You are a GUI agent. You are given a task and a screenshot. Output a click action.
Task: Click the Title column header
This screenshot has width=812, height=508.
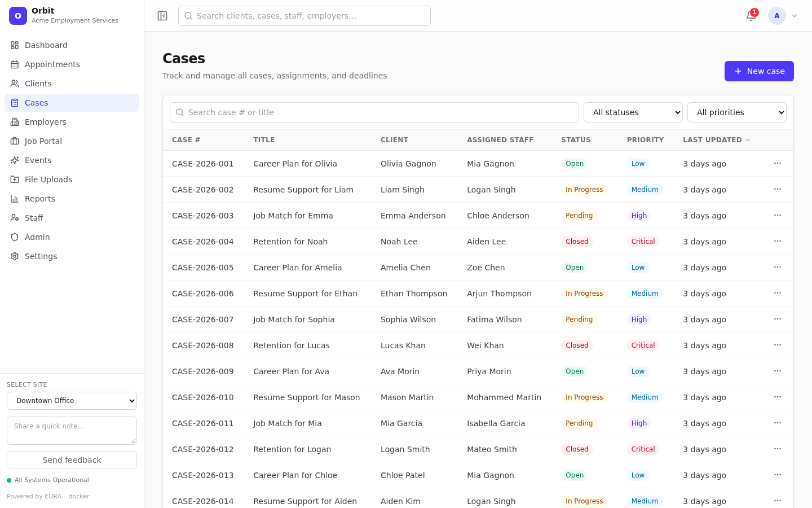[264, 140]
